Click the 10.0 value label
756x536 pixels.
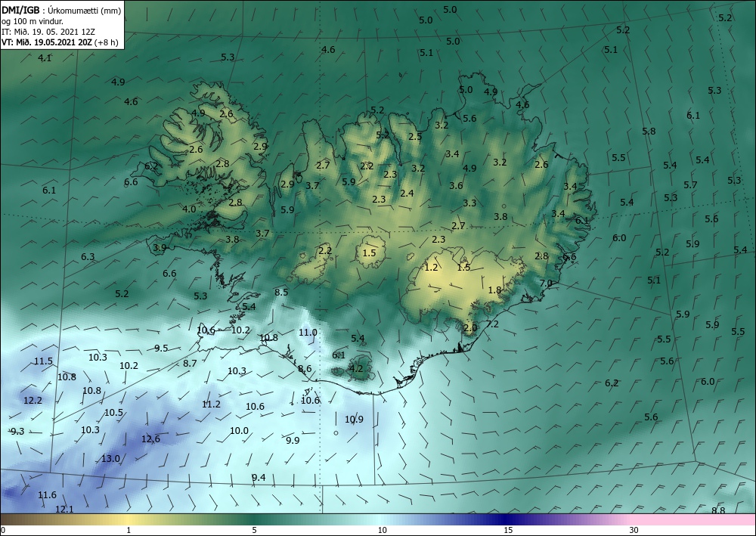[239, 430]
